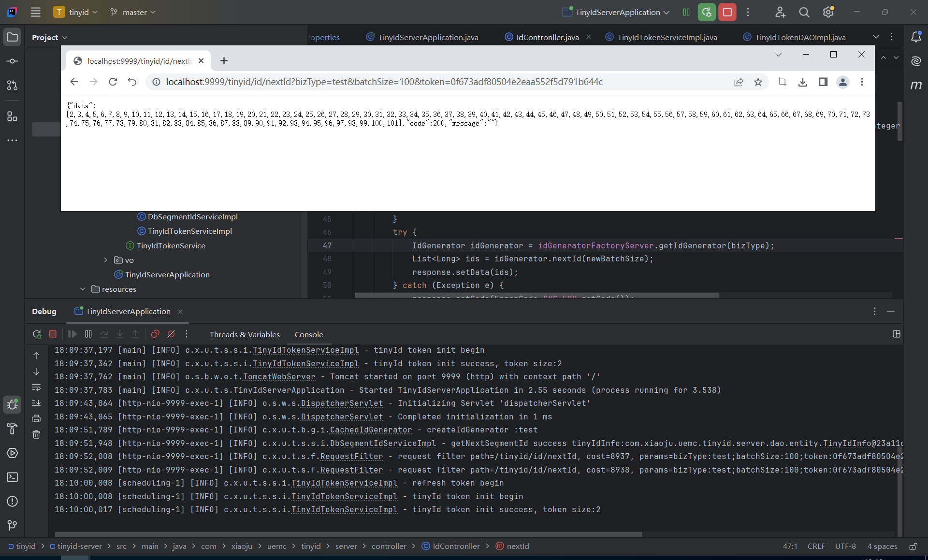The width and height of the screenshot is (928, 560).
Task: Toggle the browser side panel button
Action: coord(823,82)
